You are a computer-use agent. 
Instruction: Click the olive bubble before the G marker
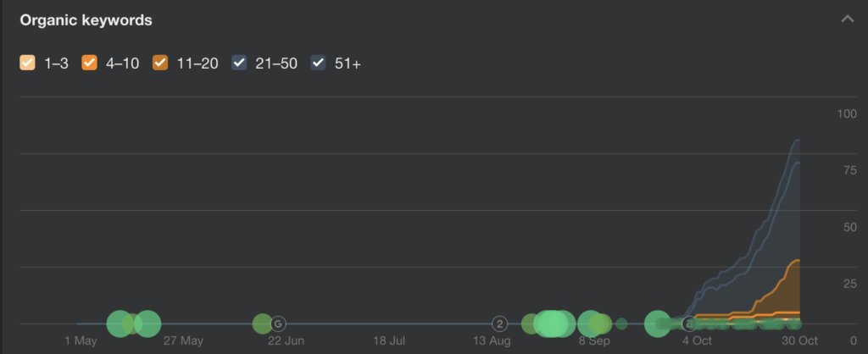click(263, 324)
